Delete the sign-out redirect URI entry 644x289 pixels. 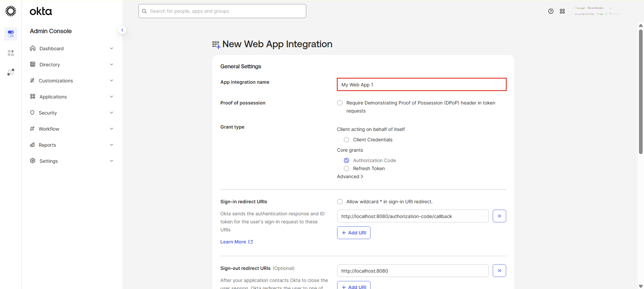click(x=499, y=271)
